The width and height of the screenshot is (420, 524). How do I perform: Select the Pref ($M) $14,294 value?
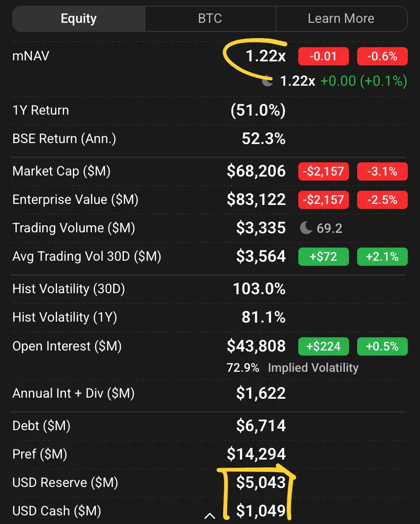(256, 454)
